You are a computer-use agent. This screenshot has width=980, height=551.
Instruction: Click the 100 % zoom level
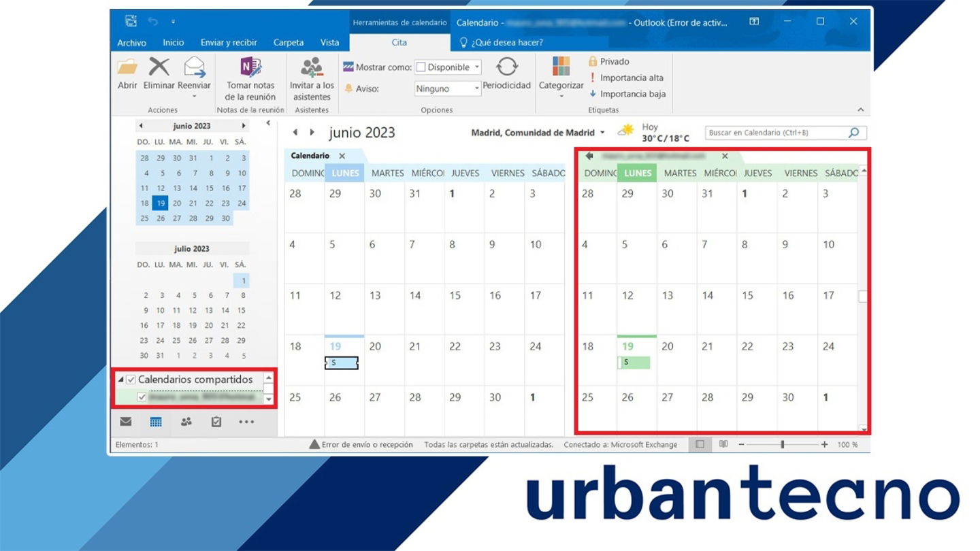[x=847, y=444]
